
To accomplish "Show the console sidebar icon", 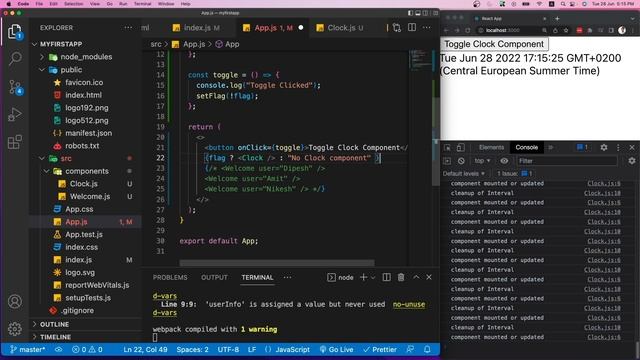I will (447, 161).
